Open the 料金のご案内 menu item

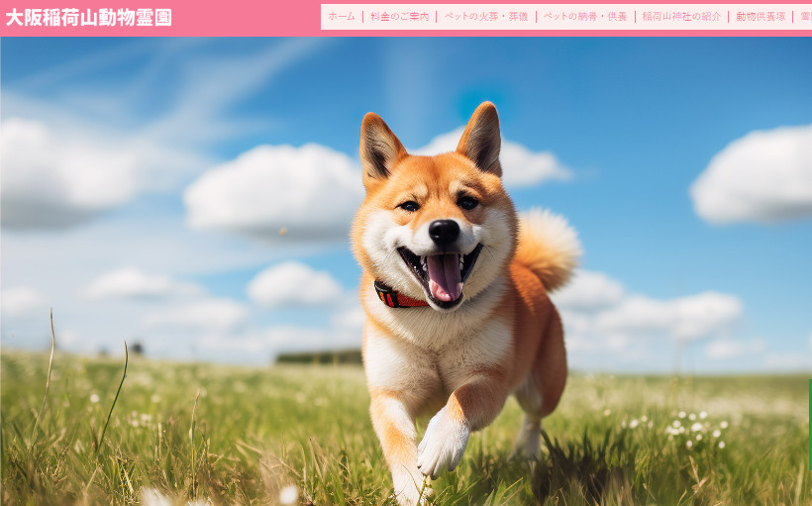click(399, 17)
